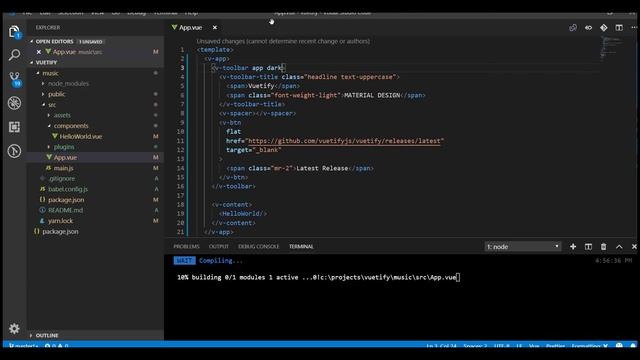Viewport: 640px width, 360px height.
Task: Open App.vue in the explorer tree
Action: pyautogui.click(x=65, y=157)
